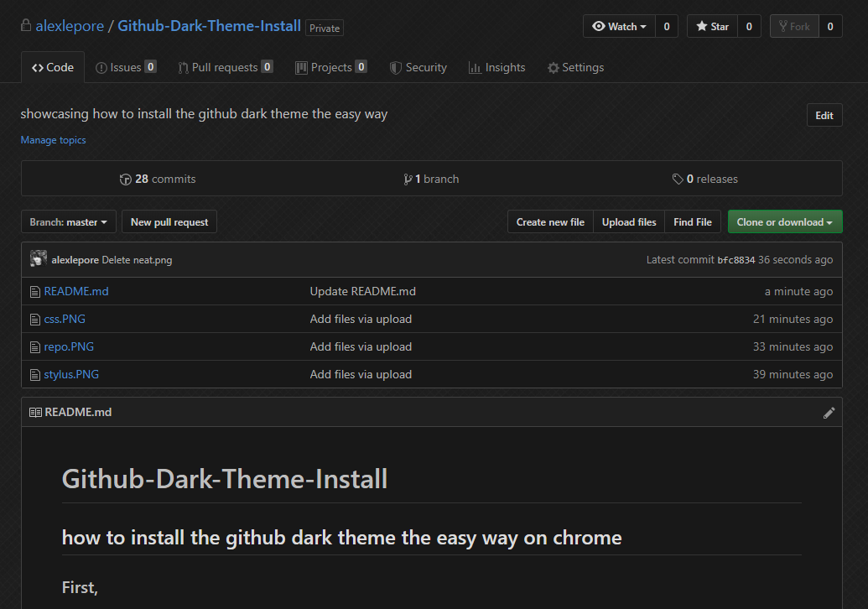The width and height of the screenshot is (868, 609).
Task: Click the star icon on Star button
Action: click(701, 26)
